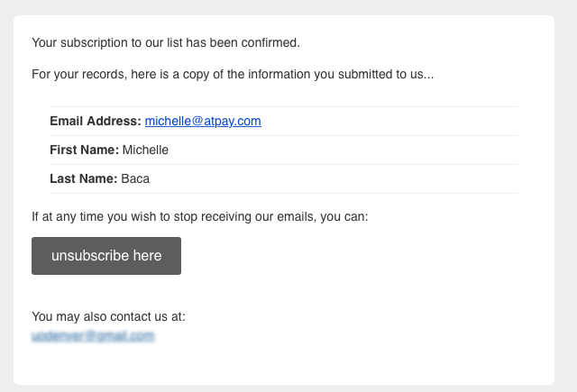This screenshot has height=392, width=577.
Task: Click the "First Name:" bold label
Action: coord(84,150)
